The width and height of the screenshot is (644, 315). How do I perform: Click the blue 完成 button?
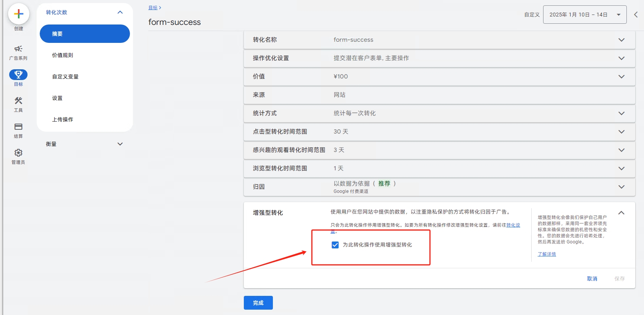tap(258, 303)
